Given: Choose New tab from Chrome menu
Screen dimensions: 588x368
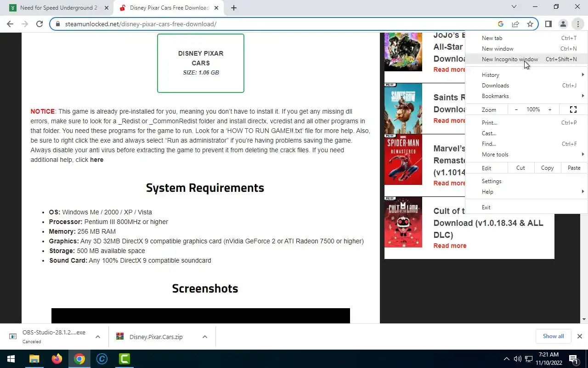Looking at the screenshot, I should coord(526,38).
